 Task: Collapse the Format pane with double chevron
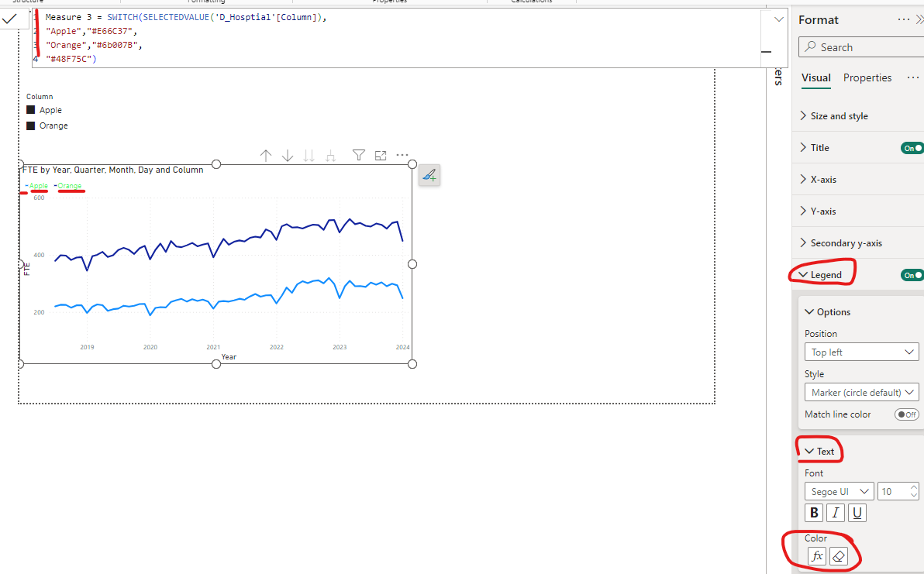click(919, 20)
